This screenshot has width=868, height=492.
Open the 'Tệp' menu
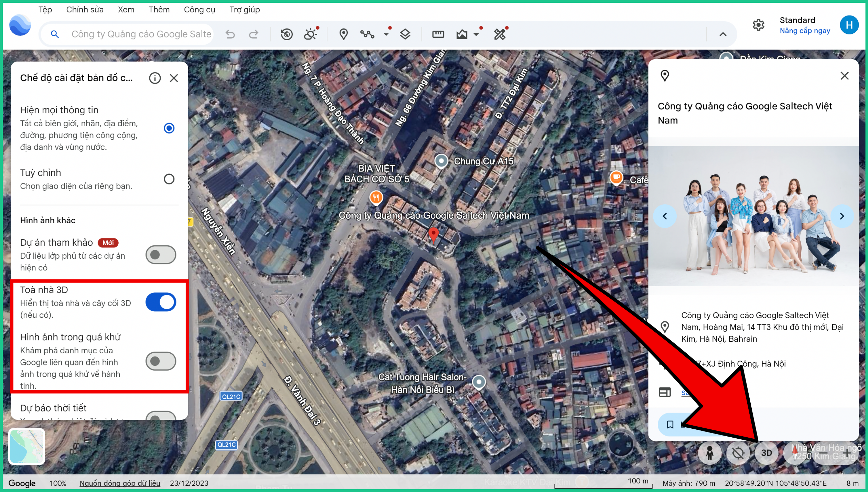click(x=45, y=10)
